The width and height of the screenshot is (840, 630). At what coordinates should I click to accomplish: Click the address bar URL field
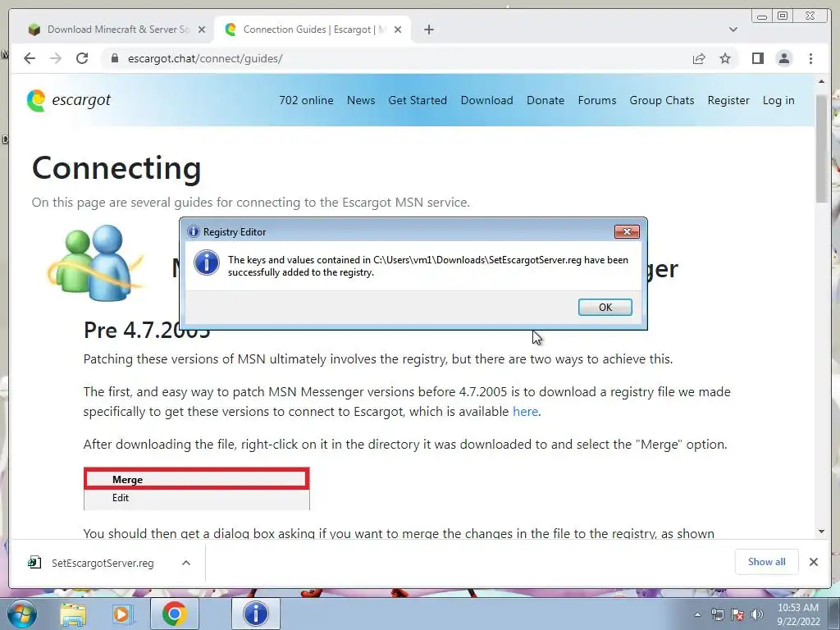(396, 58)
